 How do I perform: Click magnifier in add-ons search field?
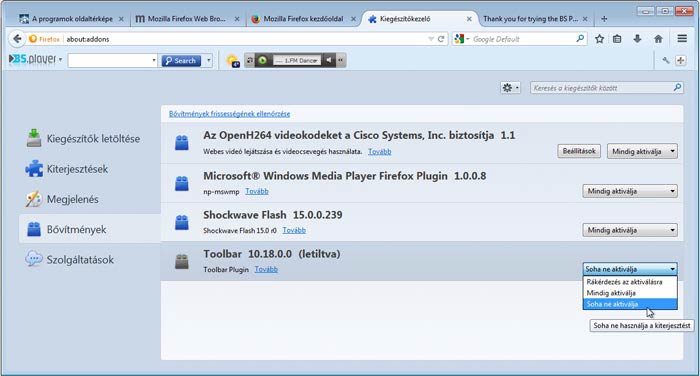coord(677,88)
